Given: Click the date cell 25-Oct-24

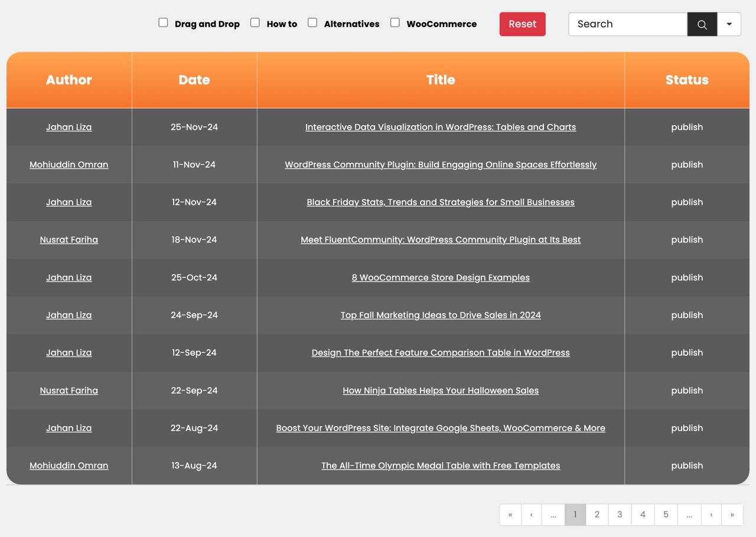Looking at the screenshot, I should (x=194, y=277).
